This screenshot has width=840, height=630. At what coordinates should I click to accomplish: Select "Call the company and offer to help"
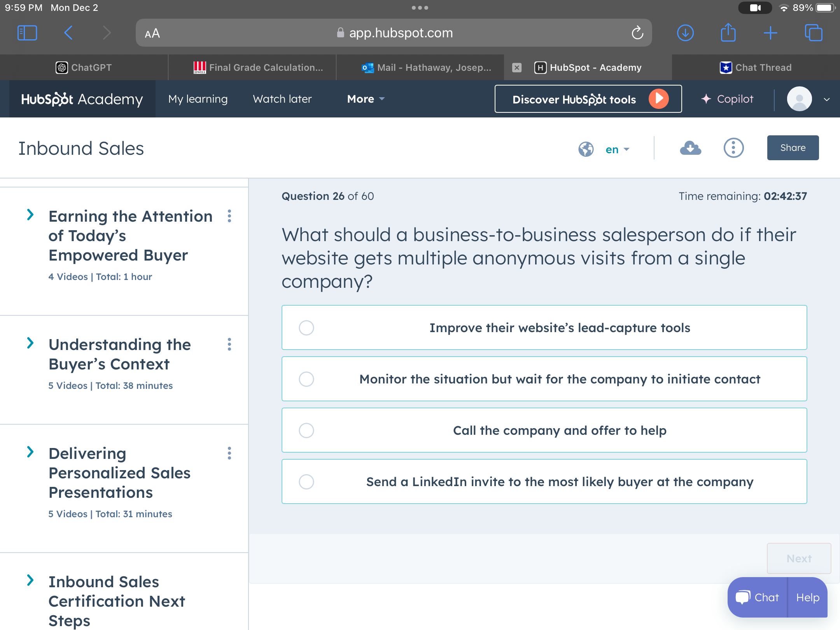306,430
